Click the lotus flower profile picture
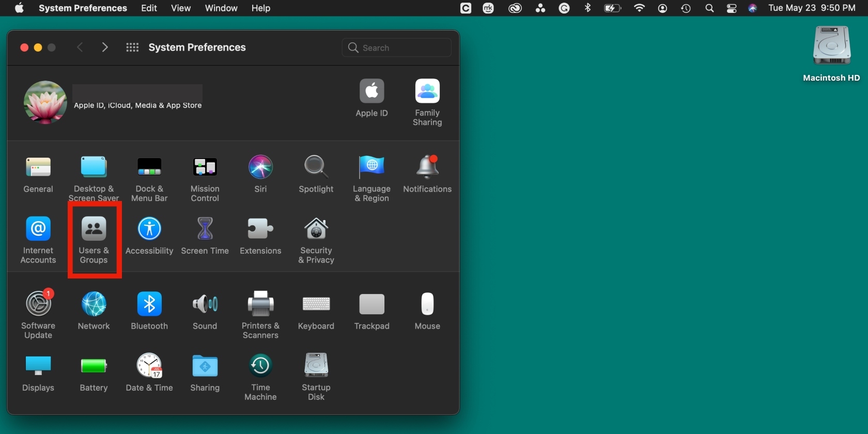868x434 pixels. point(45,102)
